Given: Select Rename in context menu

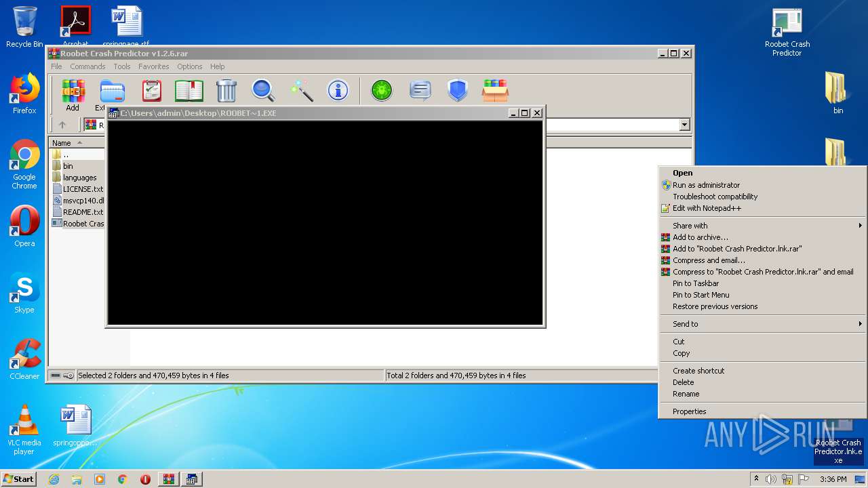Looking at the screenshot, I should pos(763,394).
